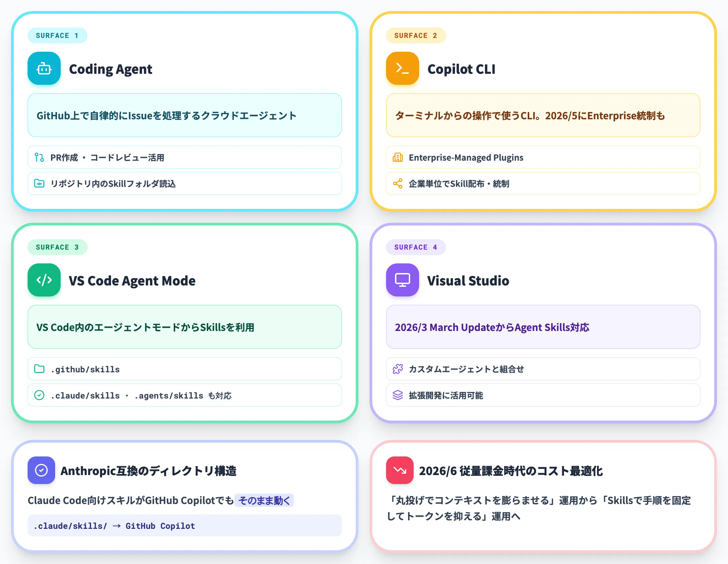
Task: Click the pull request icon beside PR作成
Action: [x=39, y=158]
